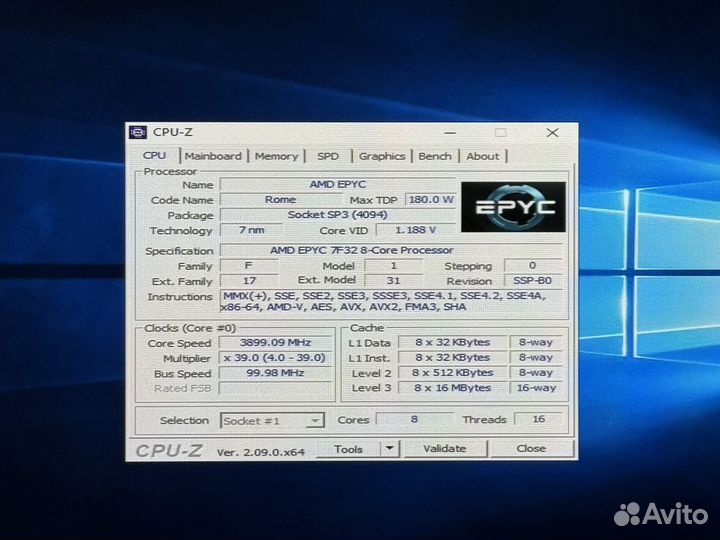Click the Close button at bottom
This screenshot has width=720, height=540.
pyautogui.click(x=531, y=449)
